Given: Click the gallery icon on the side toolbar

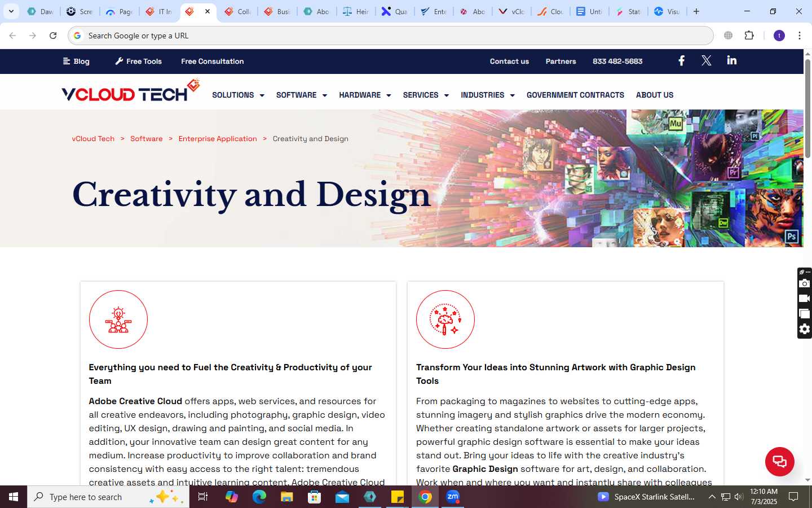Looking at the screenshot, I should pos(805,314).
